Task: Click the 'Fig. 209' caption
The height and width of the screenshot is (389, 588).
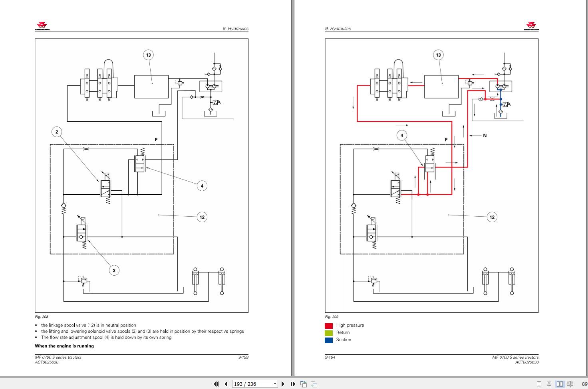Action: tap(332, 317)
